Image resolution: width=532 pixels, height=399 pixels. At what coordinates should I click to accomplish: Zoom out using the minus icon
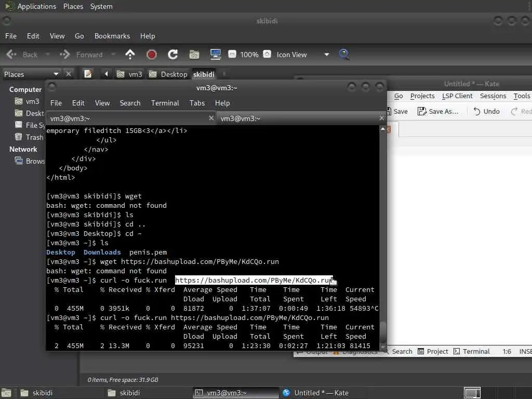coord(232,54)
